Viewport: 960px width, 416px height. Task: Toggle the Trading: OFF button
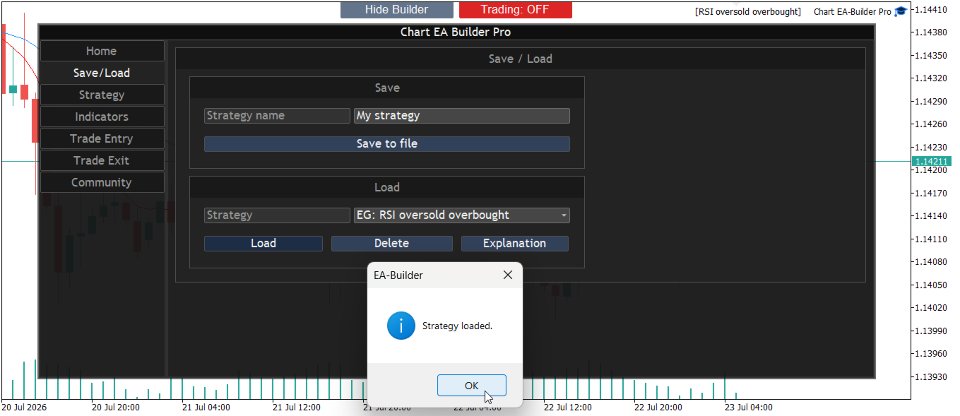(x=515, y=10)
